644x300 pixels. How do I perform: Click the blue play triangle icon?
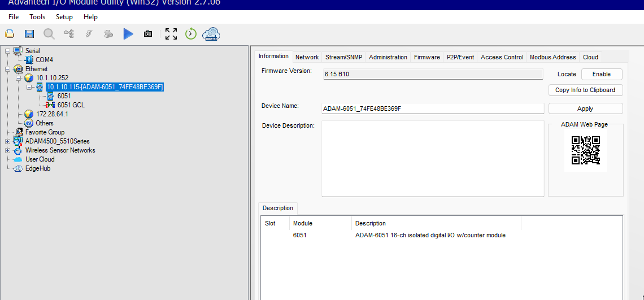click(129, 34)
